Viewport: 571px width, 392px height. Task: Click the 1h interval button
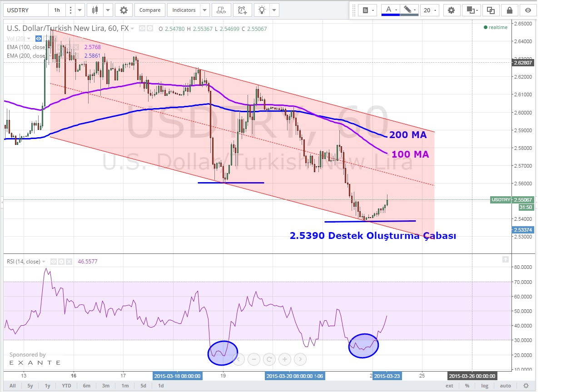tap(57, 10)
